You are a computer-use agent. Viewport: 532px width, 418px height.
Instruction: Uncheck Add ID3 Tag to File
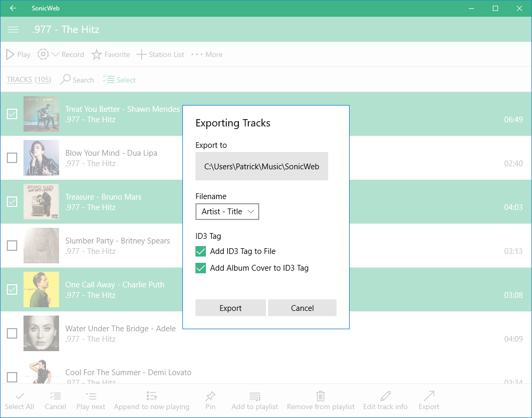(201, 252)
